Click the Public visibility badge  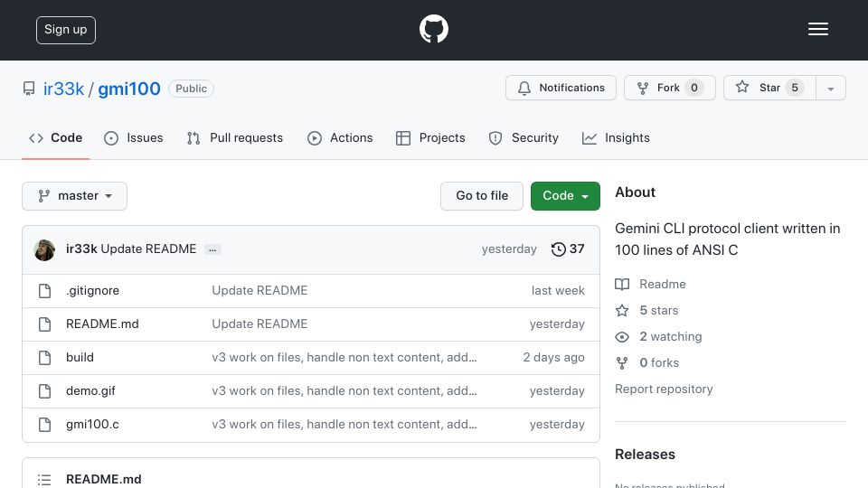click(191, 89)
